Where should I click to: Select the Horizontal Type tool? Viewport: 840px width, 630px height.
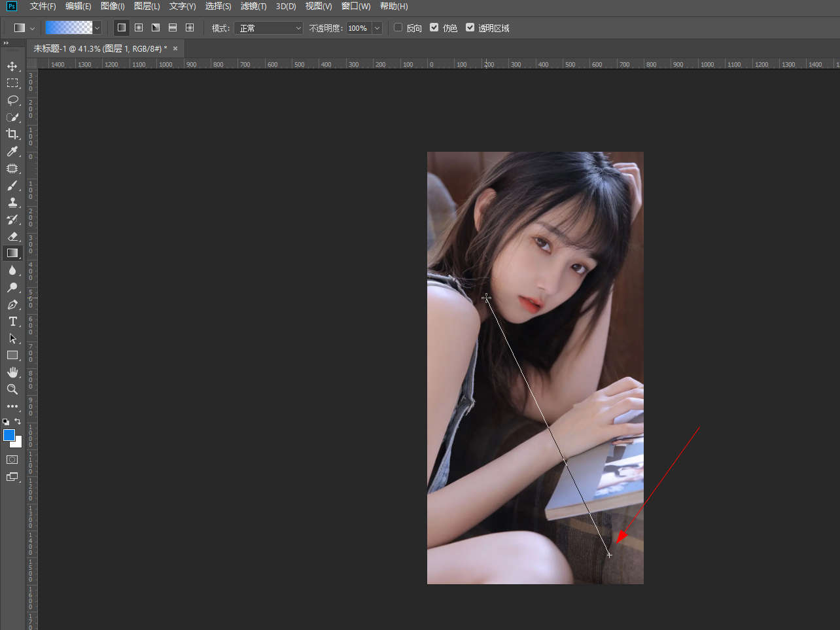coord(12,321)
